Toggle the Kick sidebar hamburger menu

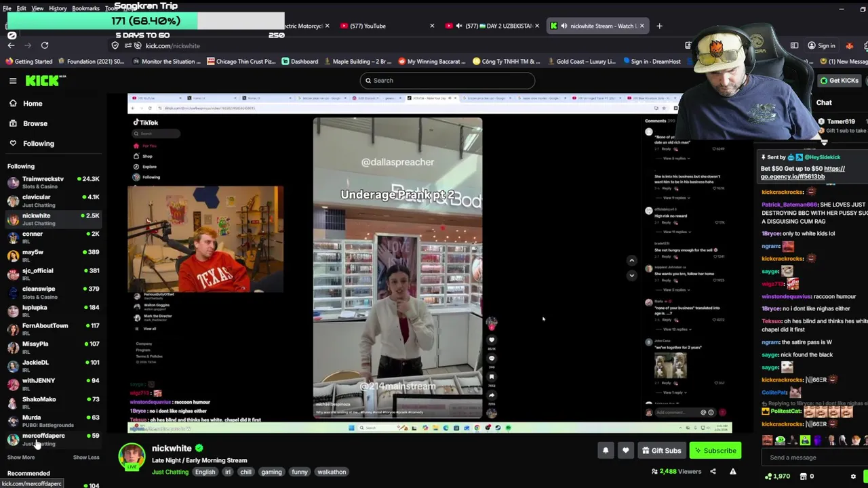click(13, 81)
